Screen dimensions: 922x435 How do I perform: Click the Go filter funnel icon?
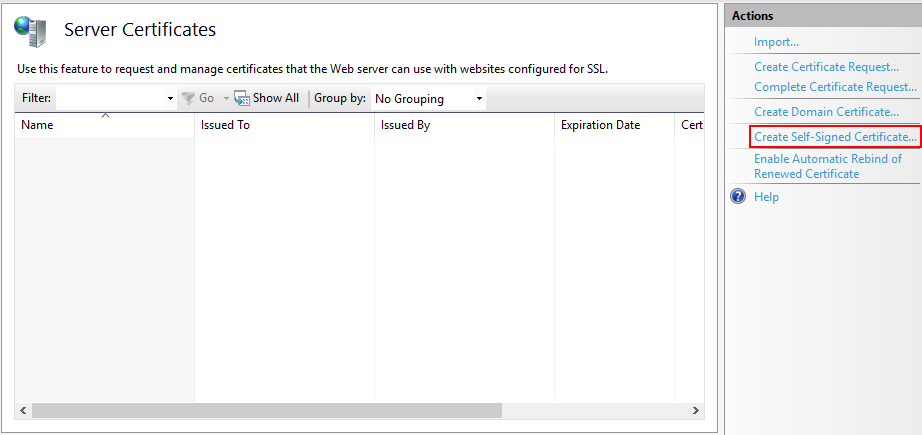point(187,98)
